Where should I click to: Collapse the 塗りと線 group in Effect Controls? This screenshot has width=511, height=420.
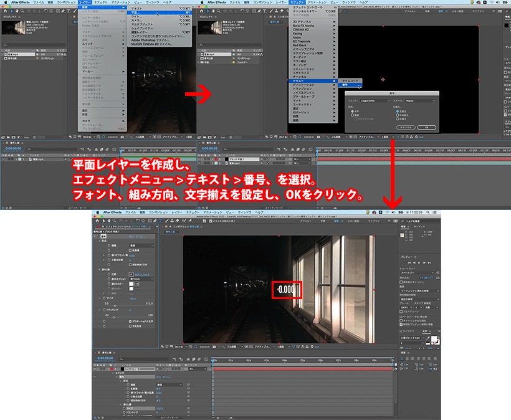pos(100,269)
